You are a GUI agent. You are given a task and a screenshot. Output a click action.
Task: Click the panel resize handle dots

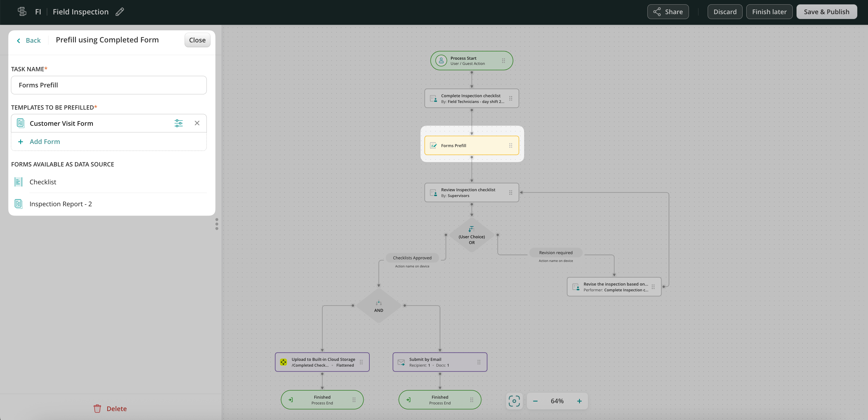217,224
